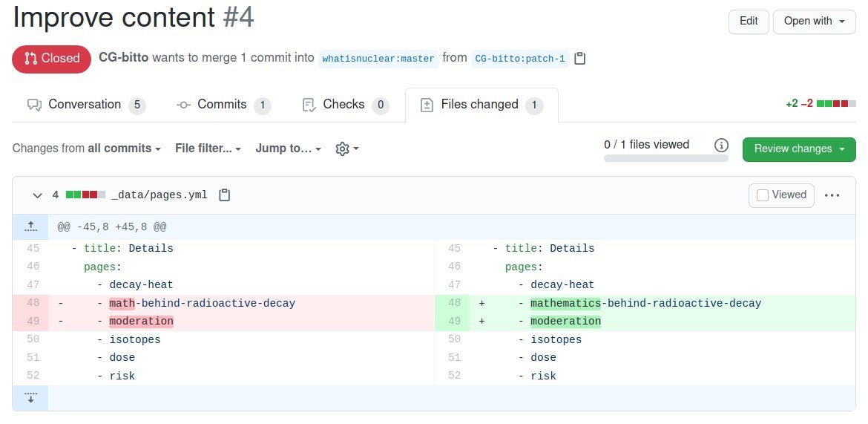The width and height of the screenshot is (868, 424).
Task: Click the CG-bitto author link
Action: point(123,58)
